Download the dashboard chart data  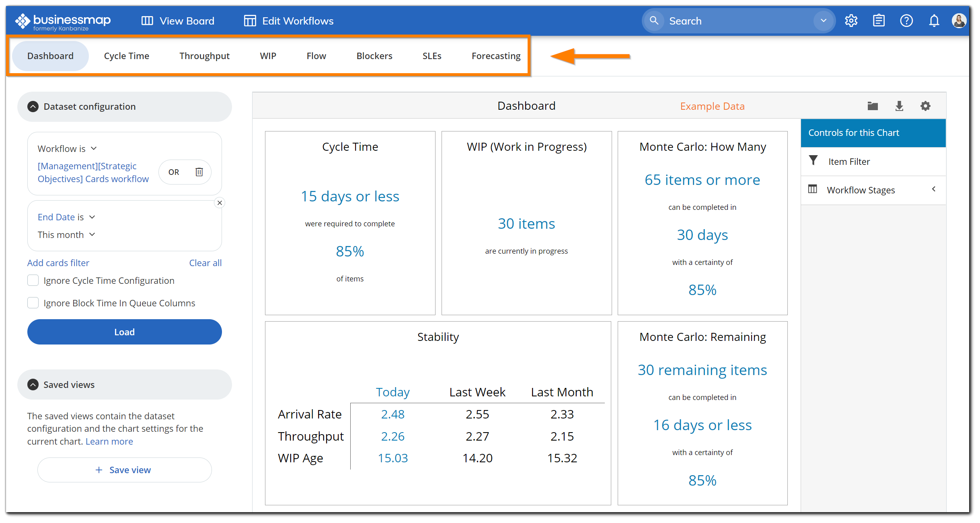pos(899,106)
